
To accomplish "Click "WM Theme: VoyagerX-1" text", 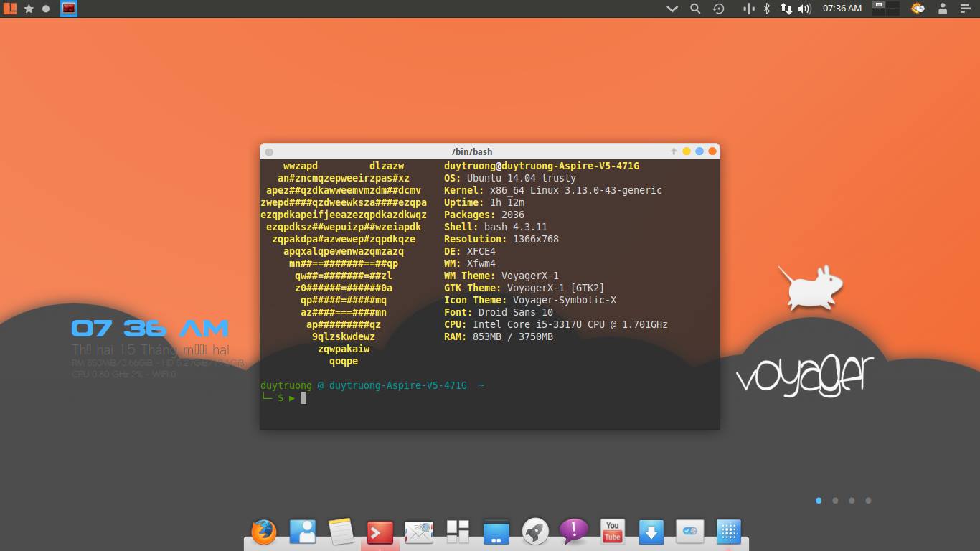I will (x=501, y=275).
